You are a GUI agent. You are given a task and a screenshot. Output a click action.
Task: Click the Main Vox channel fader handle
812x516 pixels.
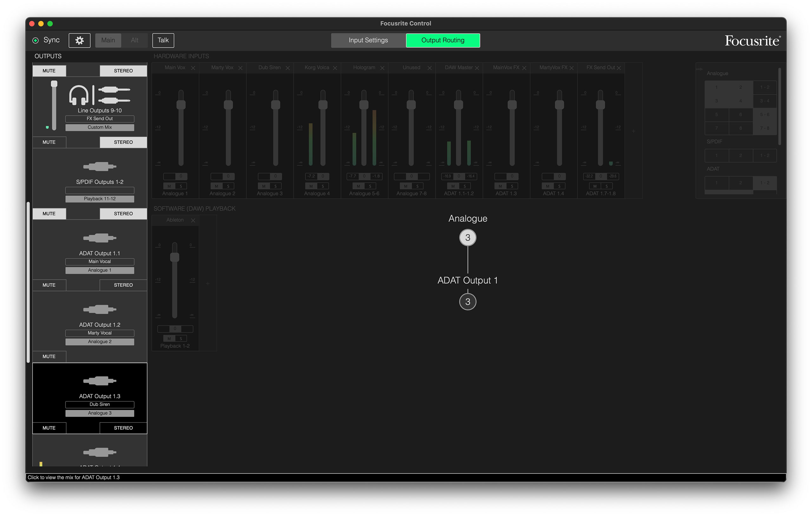point(181,105)
